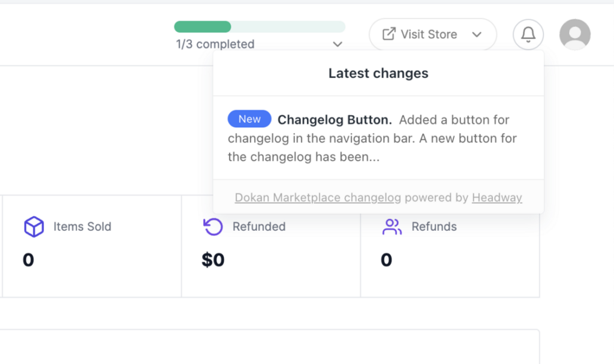Open the Dokan Marketplace changelog link
This screenshot has width=614, height=364.
pyautogui.click(x=318, y=197)
